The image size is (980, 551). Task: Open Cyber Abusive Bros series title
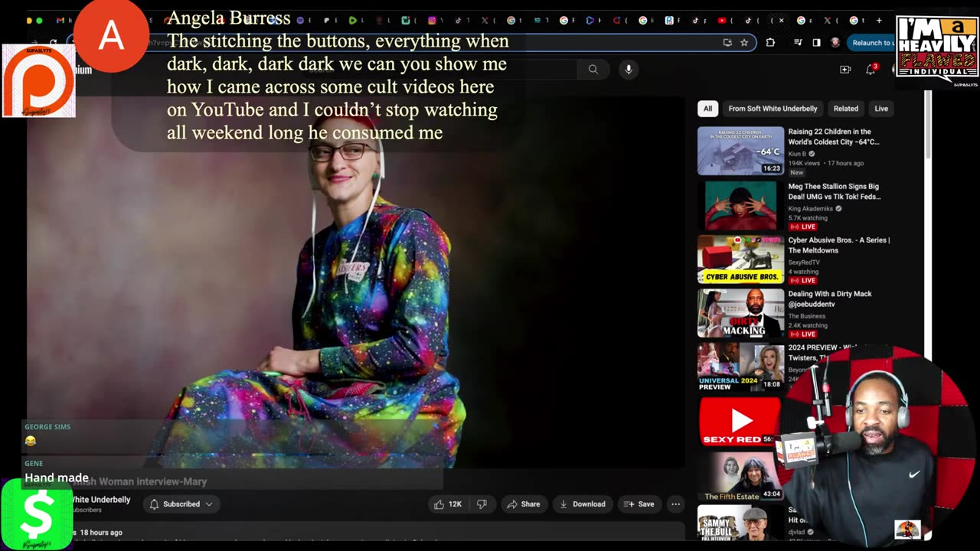838,245
